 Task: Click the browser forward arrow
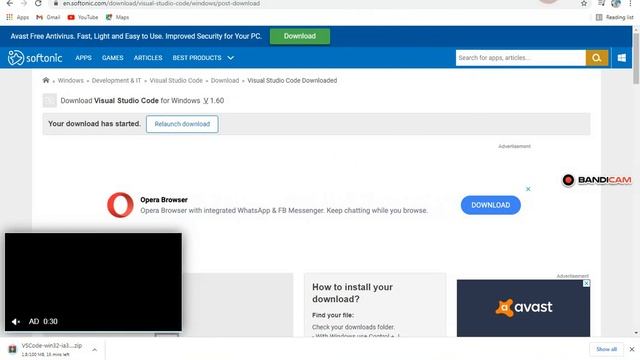24,3
